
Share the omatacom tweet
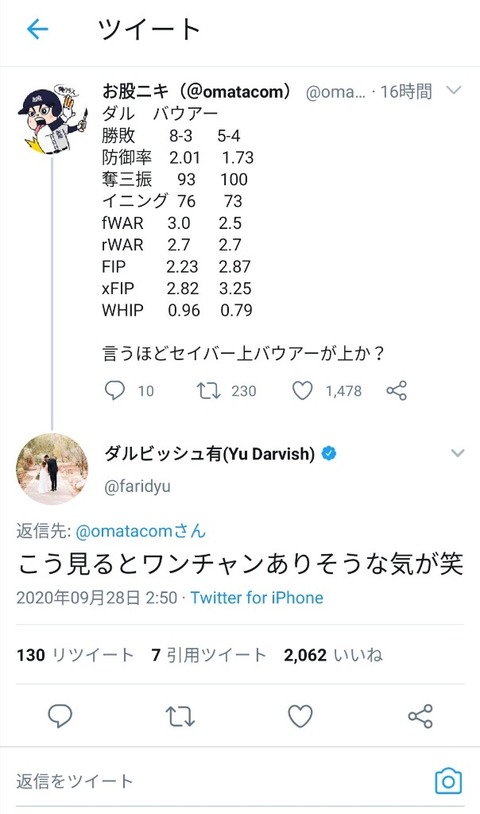(396, 390)
